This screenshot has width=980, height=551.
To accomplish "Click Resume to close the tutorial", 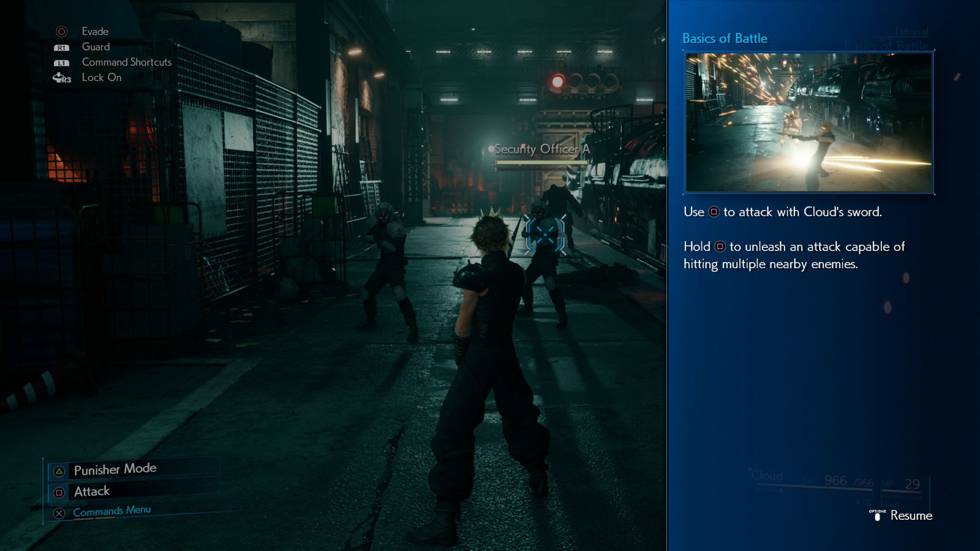I will [911, 516].
